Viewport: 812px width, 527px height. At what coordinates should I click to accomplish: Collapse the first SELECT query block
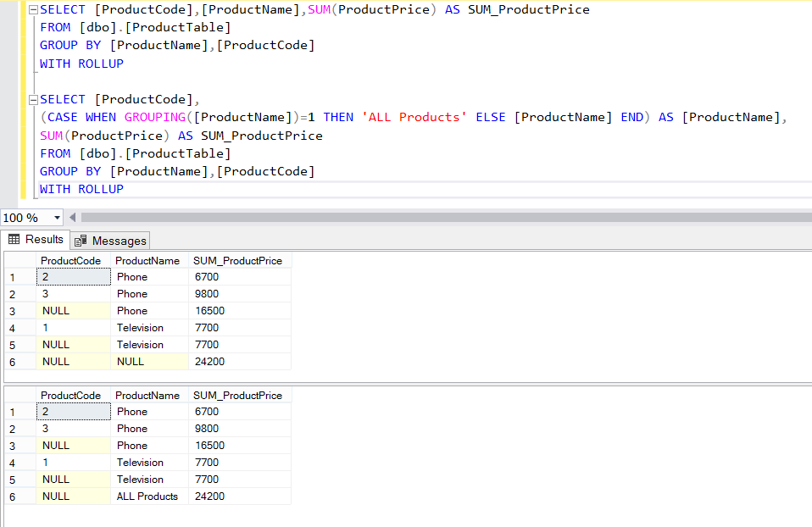33,10
